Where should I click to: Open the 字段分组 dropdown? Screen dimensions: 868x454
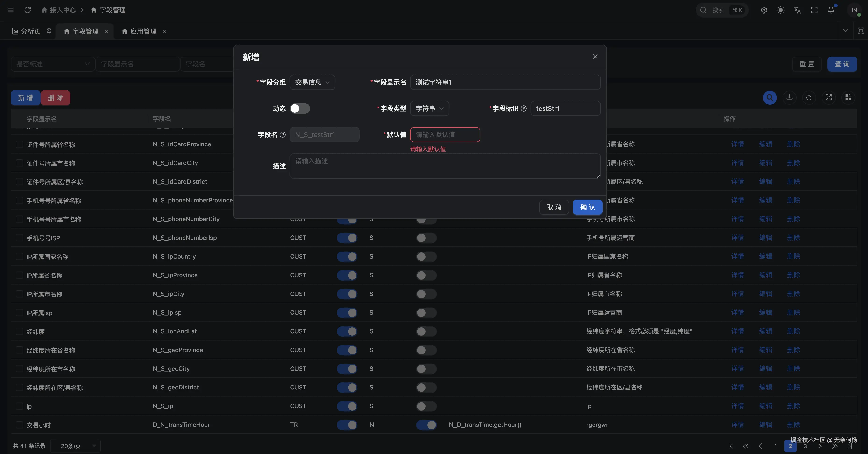(312, 82)
